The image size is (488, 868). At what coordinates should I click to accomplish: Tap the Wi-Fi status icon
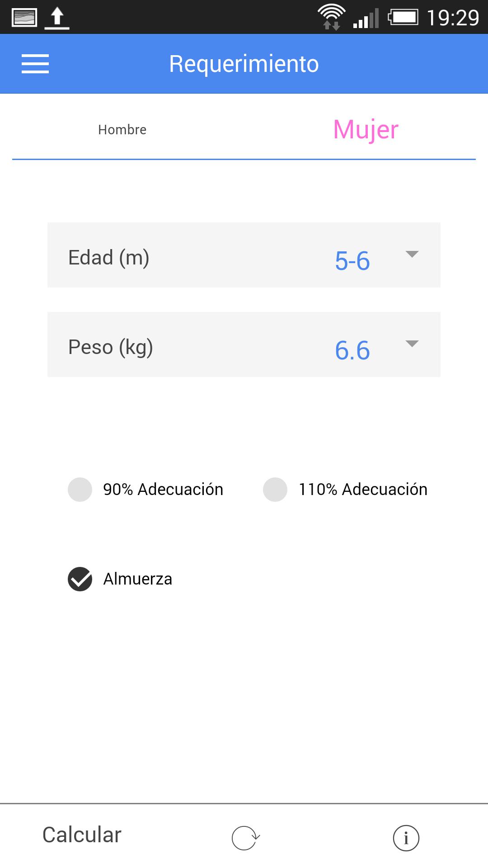coord(331,17)
